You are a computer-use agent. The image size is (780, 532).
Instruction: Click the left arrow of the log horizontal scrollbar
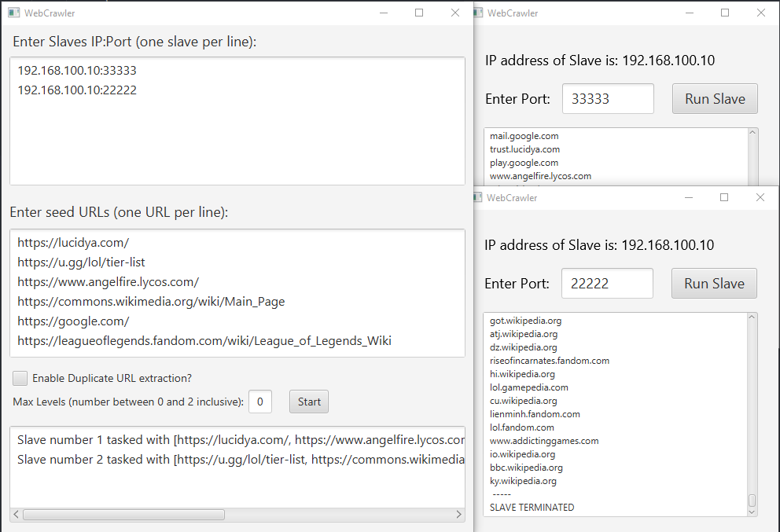[16, 515]
